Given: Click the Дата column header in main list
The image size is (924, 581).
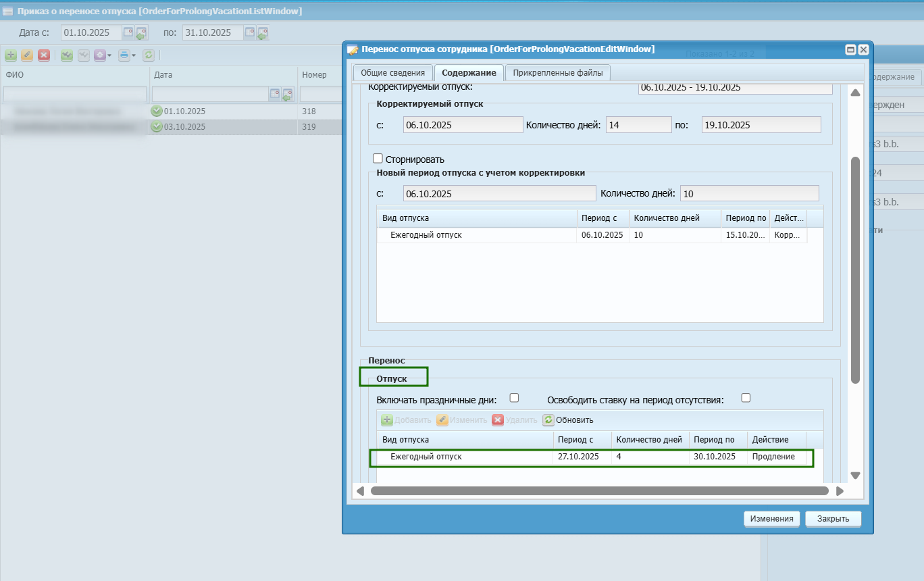Looking at the screenshot, I should tap(223, 75).
